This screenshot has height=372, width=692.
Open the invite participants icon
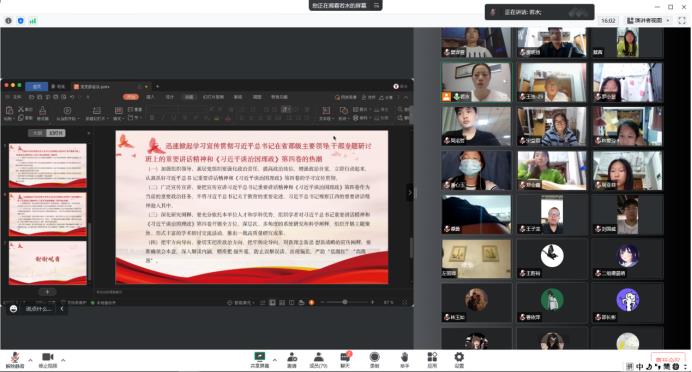(292, 360)
